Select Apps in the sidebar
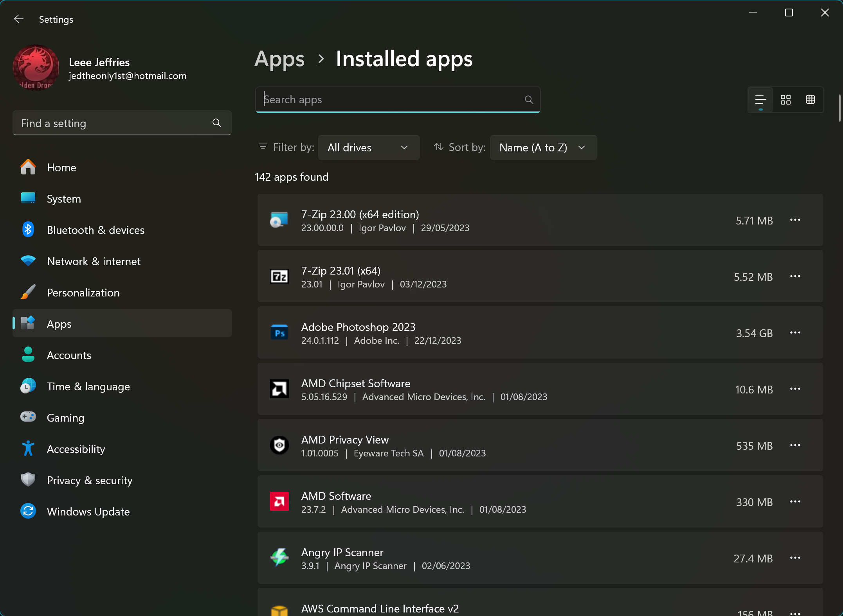The width and height of the screenshot is (843, 616). [122, 324]
